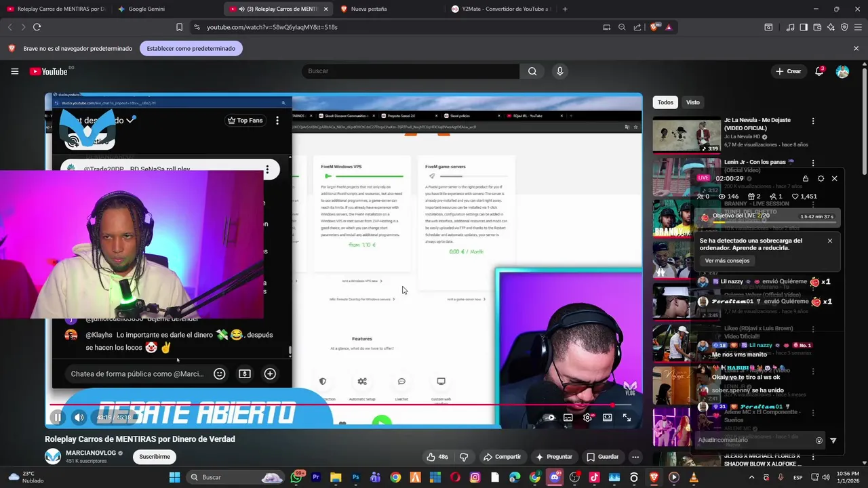Open live overlay settings gear
This screenshot has width=868, height=488.
tap(821, 178)
